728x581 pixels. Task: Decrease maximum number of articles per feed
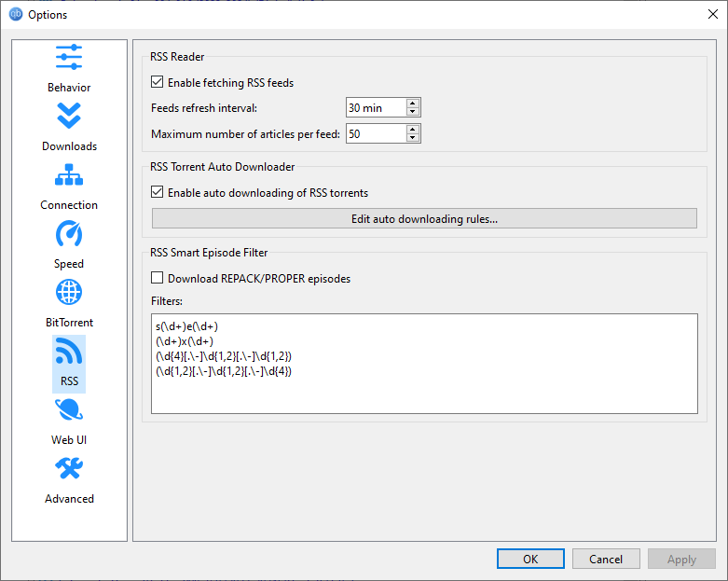coord(413,139)
